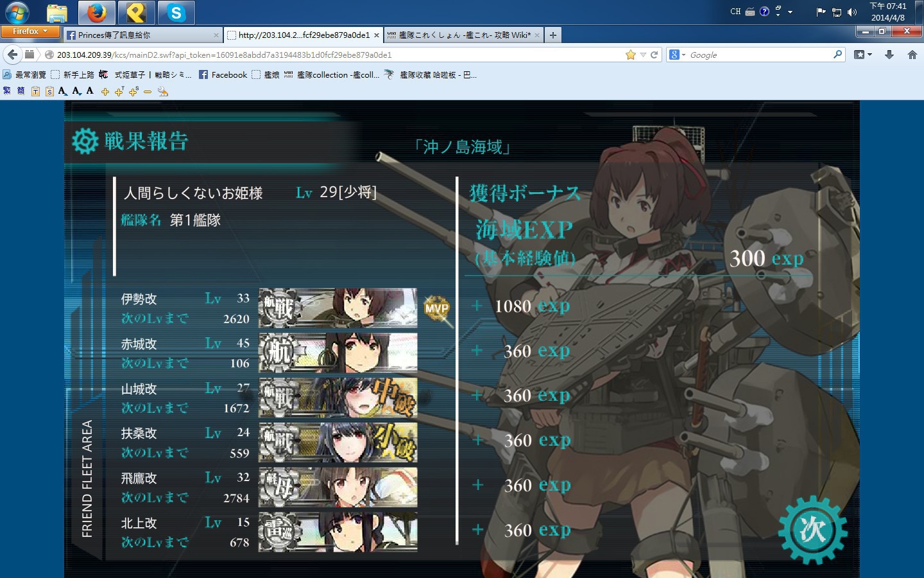This screenshot has height=578, width=924.
Task: Click the language bar help icon
Action: [764, 12]
